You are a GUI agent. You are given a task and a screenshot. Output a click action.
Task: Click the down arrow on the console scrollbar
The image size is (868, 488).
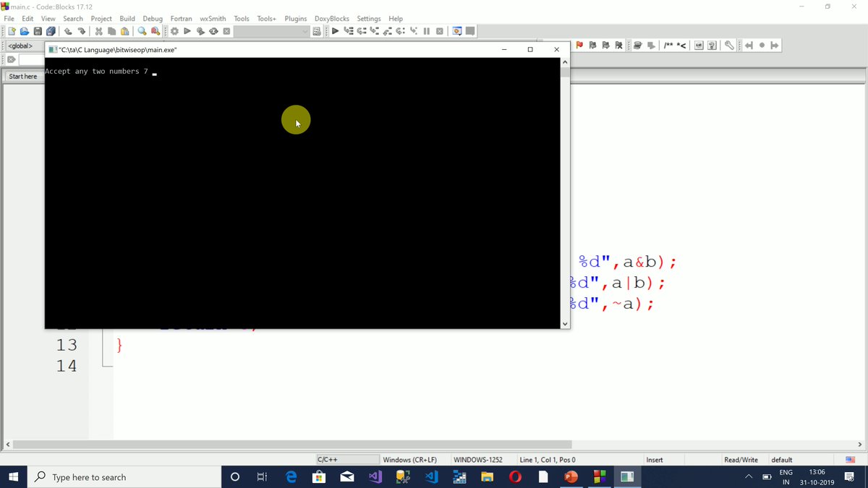click(565, 324)
